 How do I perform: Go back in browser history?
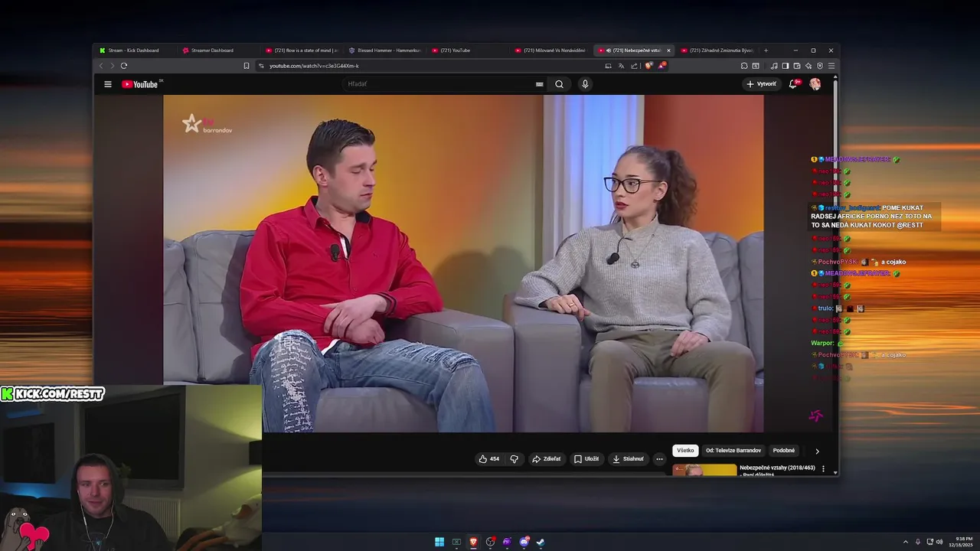pyautogui.click(x=101, y=66)
